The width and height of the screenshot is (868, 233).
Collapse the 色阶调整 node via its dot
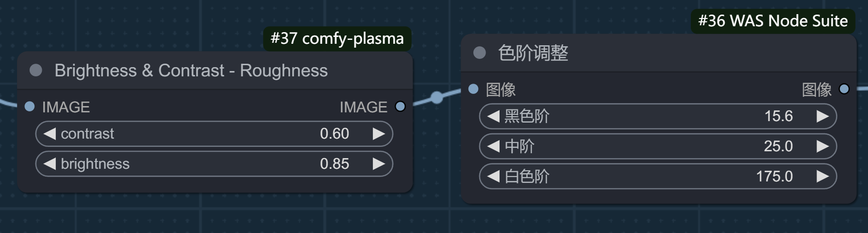(x=480, y=53)
